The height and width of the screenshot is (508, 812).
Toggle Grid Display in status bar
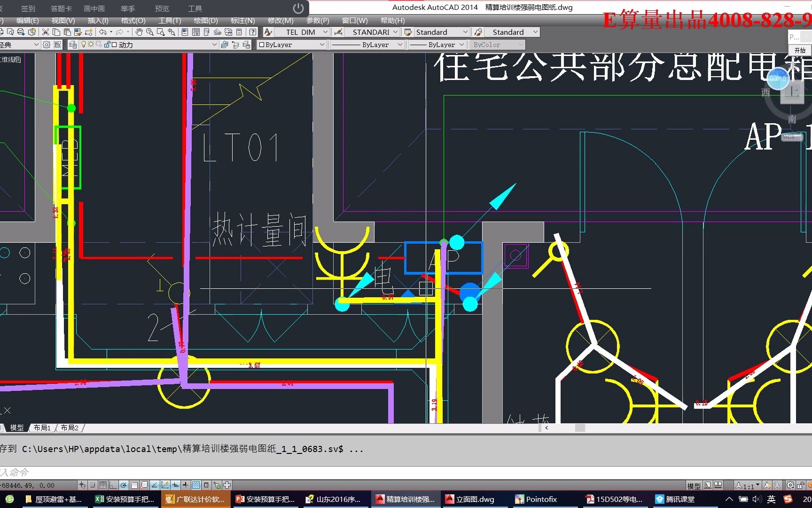pyautogui.click(x=103, y=485)
